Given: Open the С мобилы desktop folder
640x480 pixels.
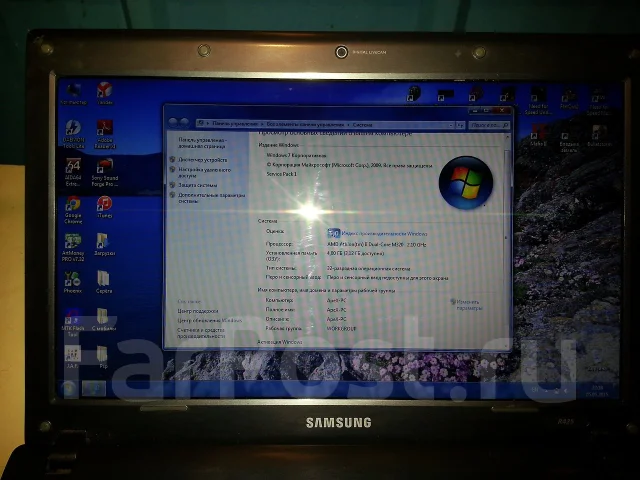Looking at the screenshot, I should coord(104,320).
